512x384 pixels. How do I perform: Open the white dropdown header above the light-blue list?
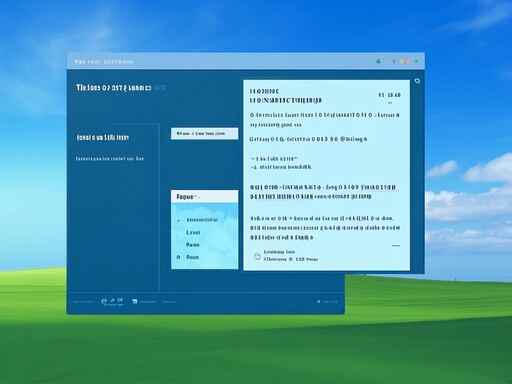(x=205, y=197)
